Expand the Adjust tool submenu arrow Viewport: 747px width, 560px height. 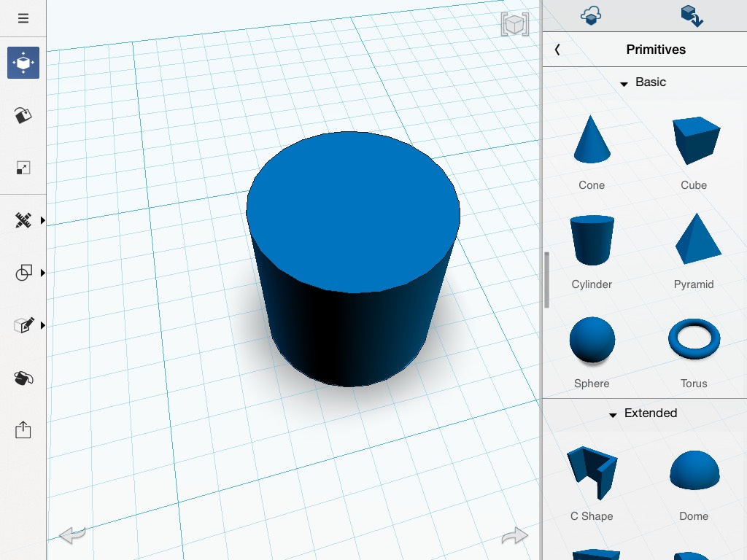coord(43,220)
